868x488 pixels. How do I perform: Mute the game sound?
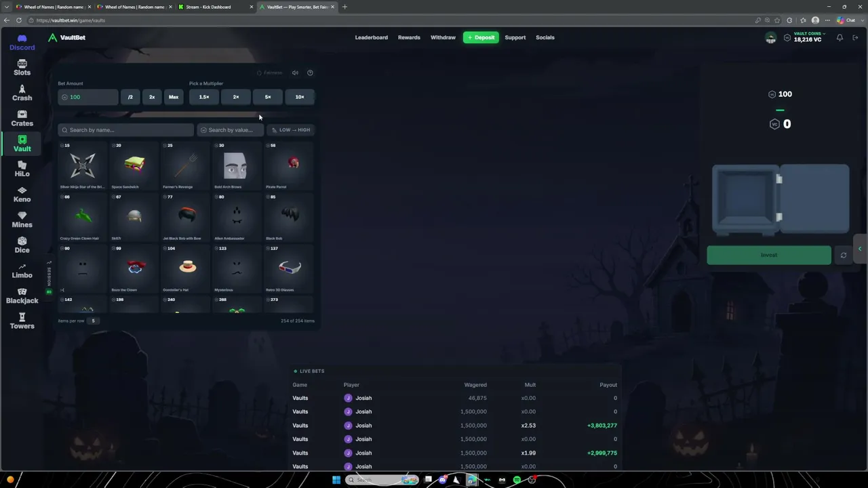click(x=295, y=73)
